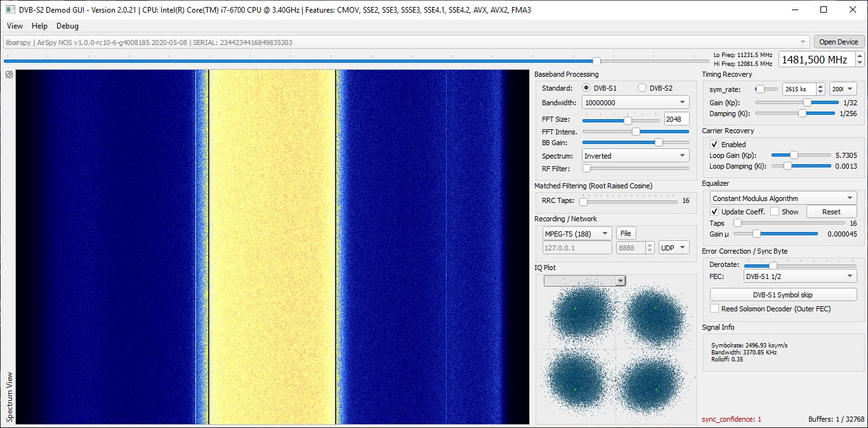The height and width of the screenshot is (428, 868).
Task: Toggle the Carrier Recovery Enabled checkbox
Action: pos(714,145)
